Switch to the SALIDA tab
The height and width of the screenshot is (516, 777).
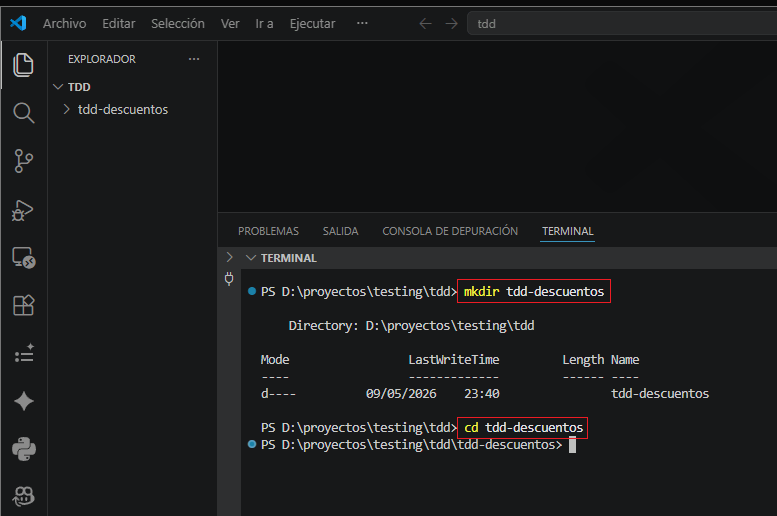340,231
